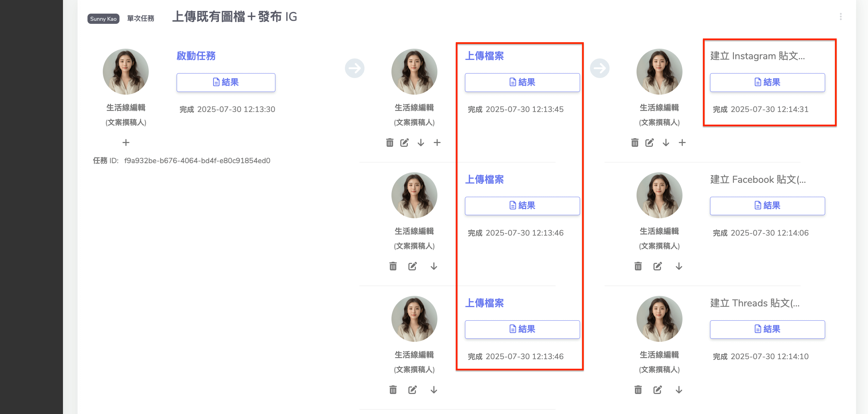Edit the first 上傳檔案 step

click(404, 143)
